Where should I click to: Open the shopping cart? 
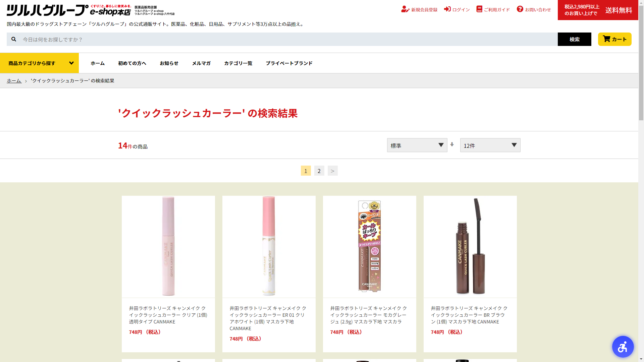[x=614, y=39]
